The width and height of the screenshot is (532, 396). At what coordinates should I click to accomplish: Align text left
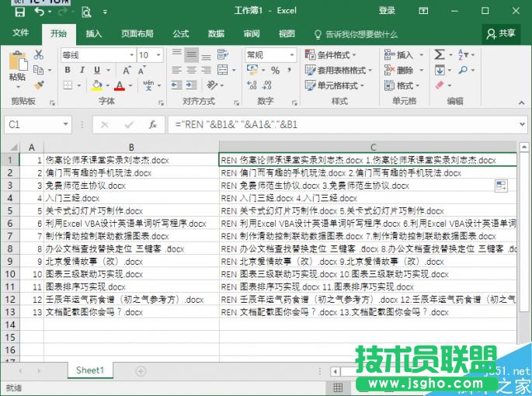tap(177, 70)
